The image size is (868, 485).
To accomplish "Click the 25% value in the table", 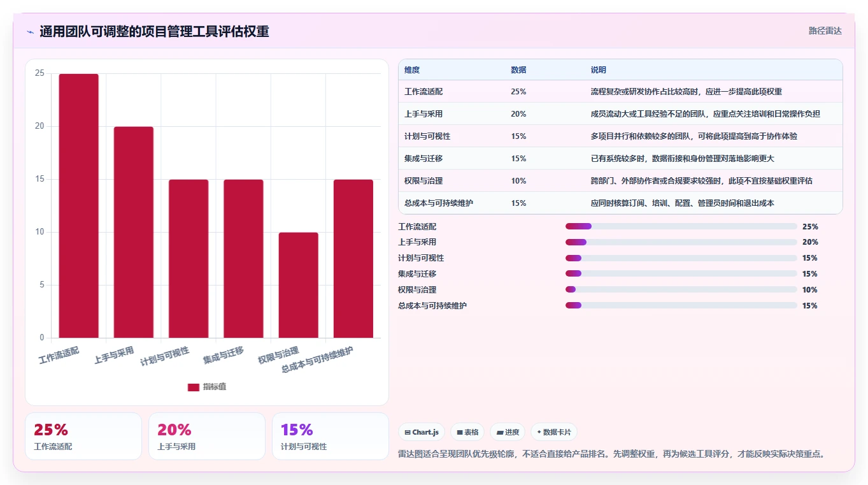I will pyautogui.click(x=518, y=92).
